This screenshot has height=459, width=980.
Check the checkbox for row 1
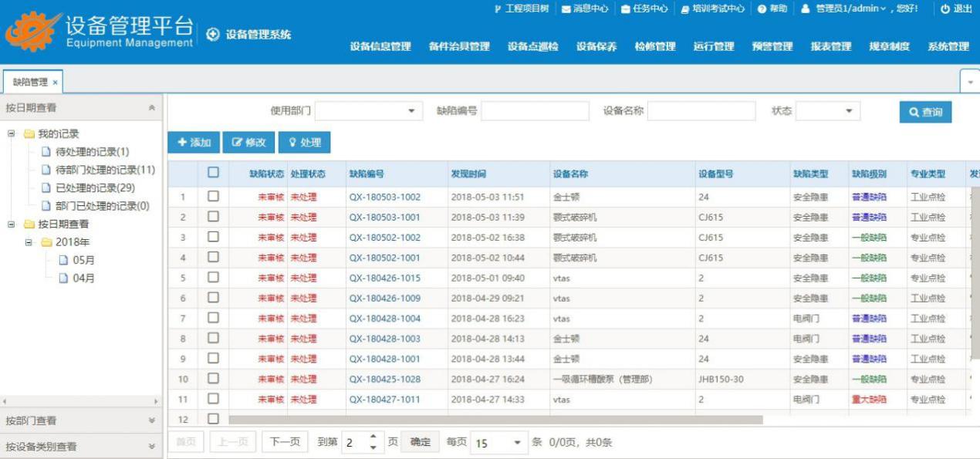[214, 197]
